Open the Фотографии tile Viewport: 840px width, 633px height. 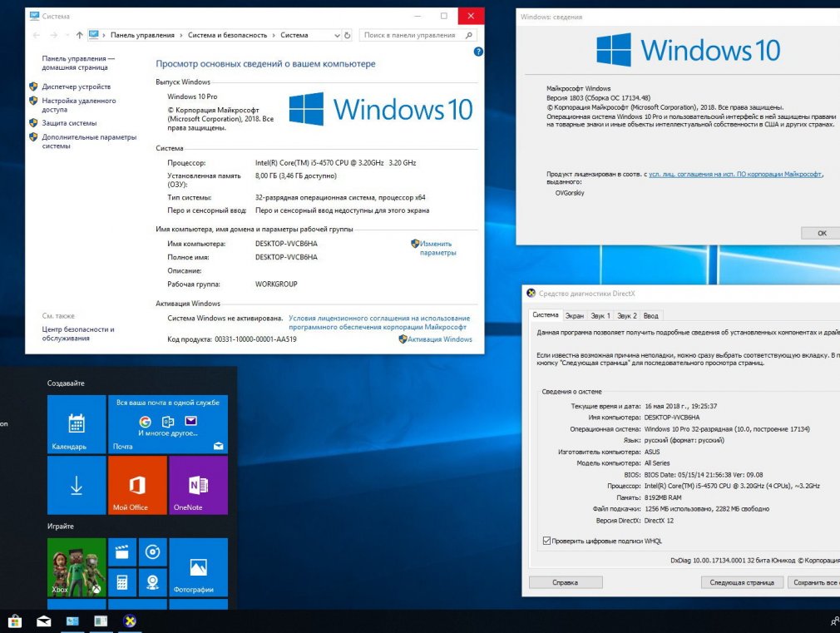[x=198, y=567]
